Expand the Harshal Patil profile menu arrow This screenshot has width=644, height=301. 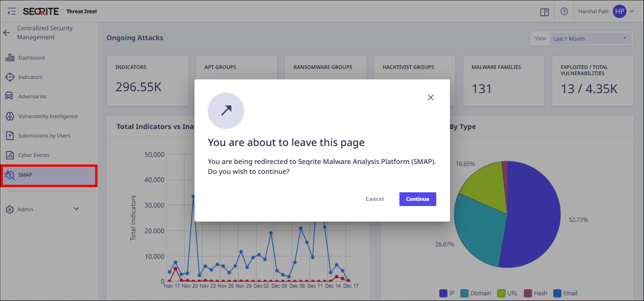pyautogui.click(x=632, y=11)
